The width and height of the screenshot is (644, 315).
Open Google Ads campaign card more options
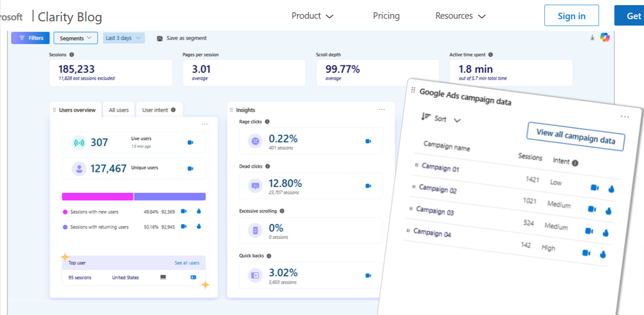click(625, 117)
